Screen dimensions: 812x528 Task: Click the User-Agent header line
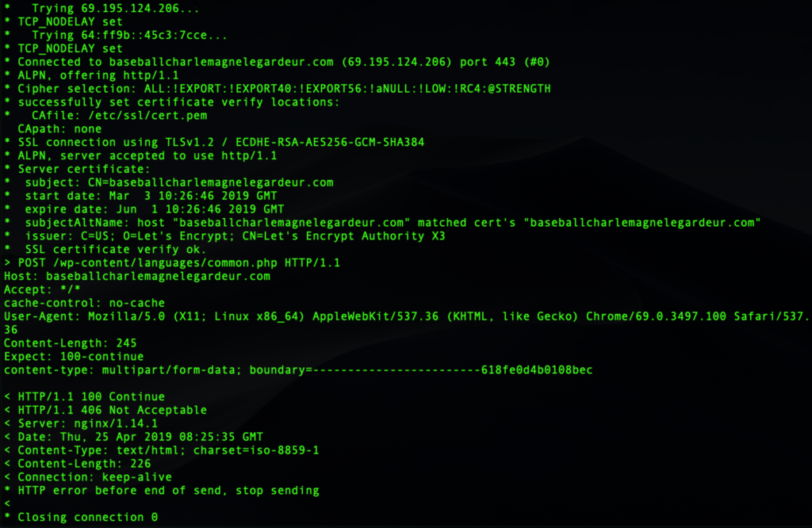(404, 316)
